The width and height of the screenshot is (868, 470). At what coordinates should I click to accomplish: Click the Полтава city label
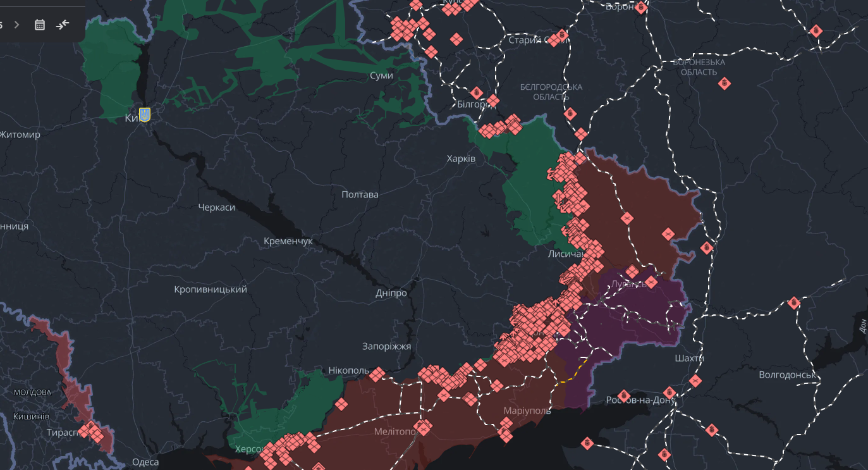360,194
